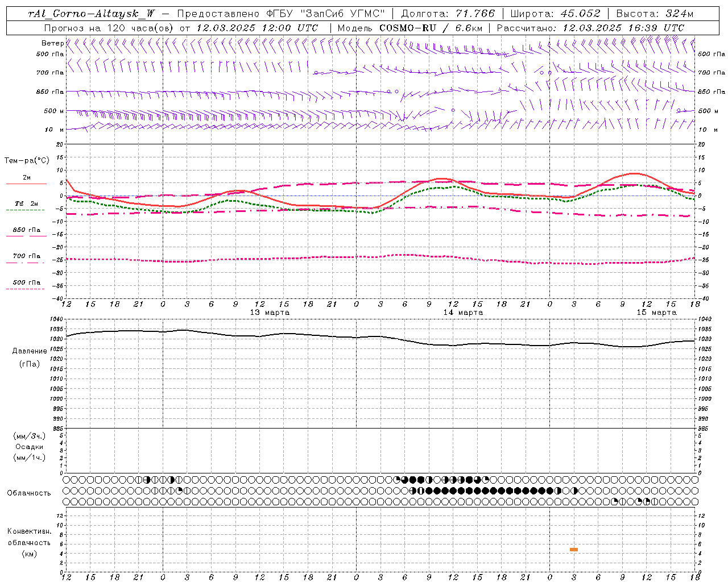This screenshot has height=582, width=728.
Task: Click the Облачность cloudiness label
Action: tap(29, 493)
